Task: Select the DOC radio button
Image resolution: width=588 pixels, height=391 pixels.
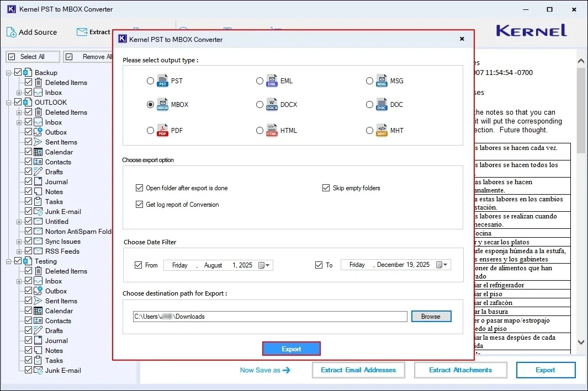Action: (369, 105)
